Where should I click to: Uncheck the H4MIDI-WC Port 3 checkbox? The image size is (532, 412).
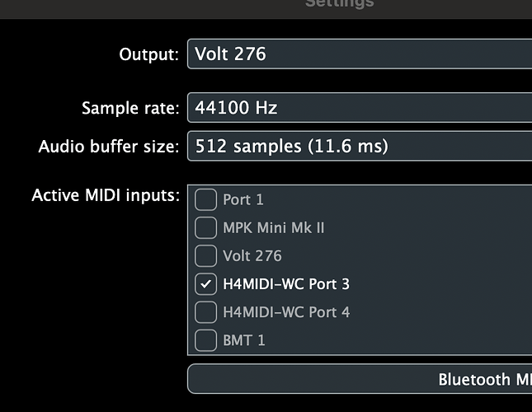click(x=205, y=283)
